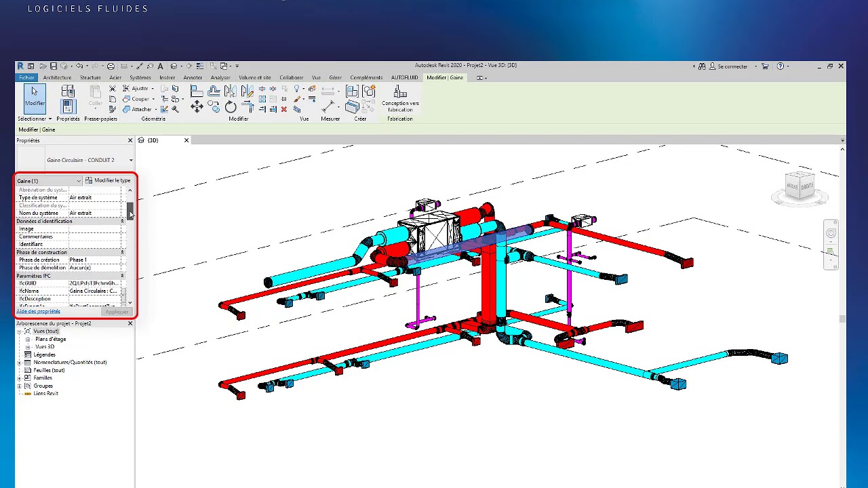
Task: Select the Align tool icon
Action: point(197,91)
